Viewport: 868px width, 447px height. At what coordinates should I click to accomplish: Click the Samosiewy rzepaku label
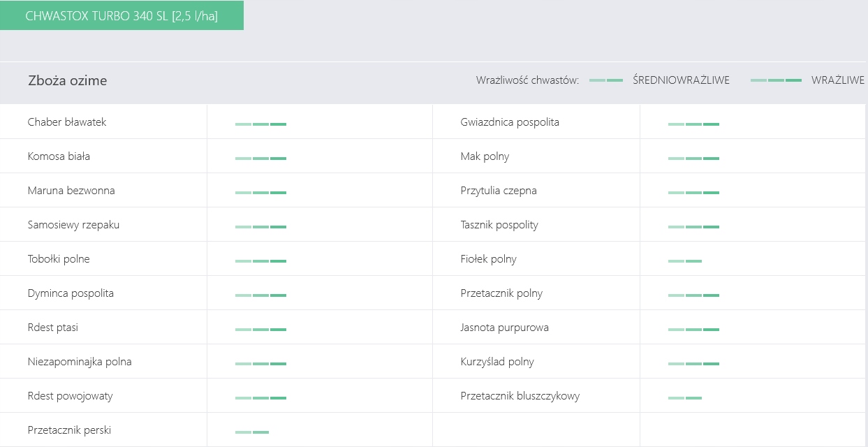(x=73, y=225)
